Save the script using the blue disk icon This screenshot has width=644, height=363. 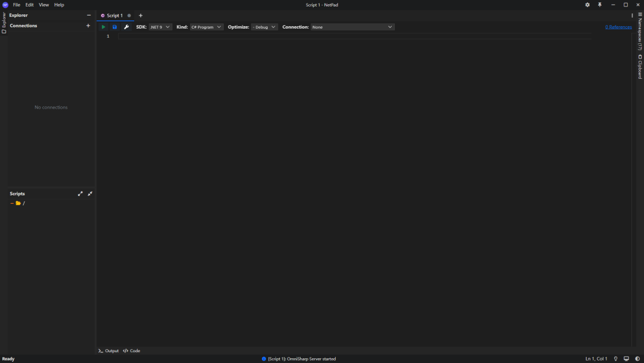[x=114, y=27]
